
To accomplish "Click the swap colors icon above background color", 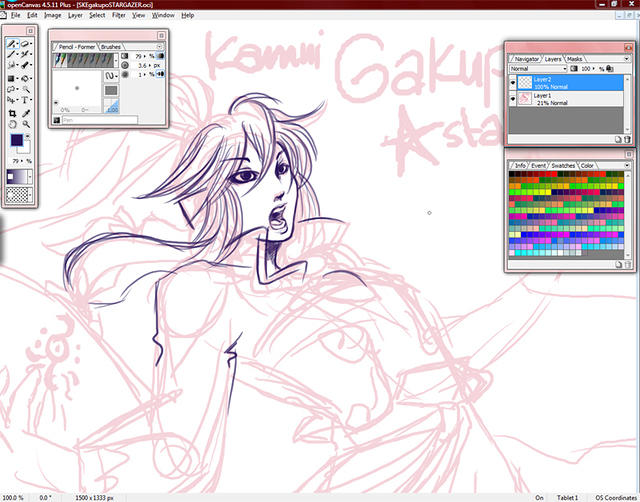I will click(28, 136).
